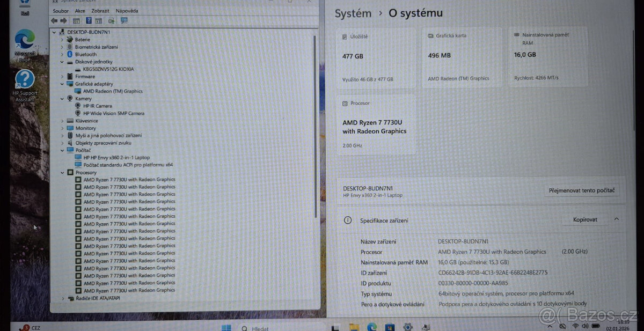Expand the Baterie tree node
The image size is (644, 331).
click(64, 39)
